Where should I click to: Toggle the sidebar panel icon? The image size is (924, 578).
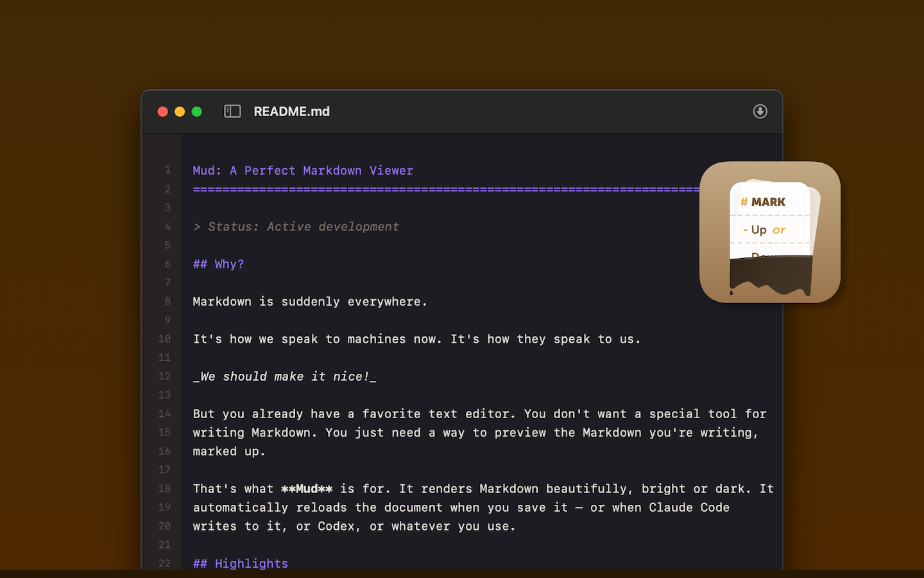[232, 112]
